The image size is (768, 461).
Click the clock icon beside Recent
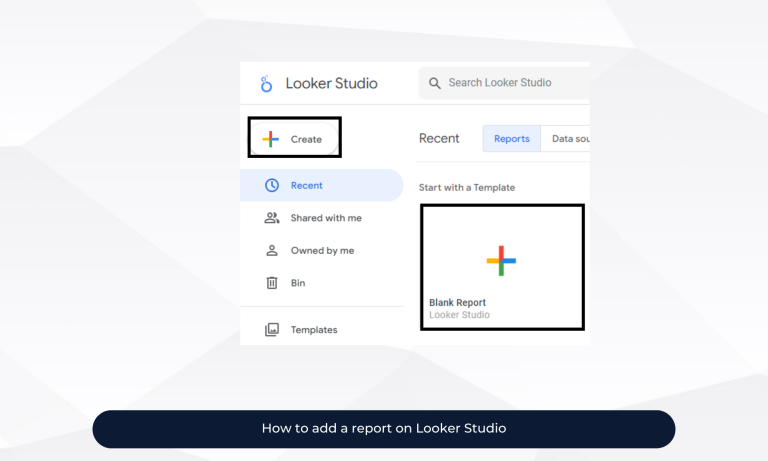point(271,185)
